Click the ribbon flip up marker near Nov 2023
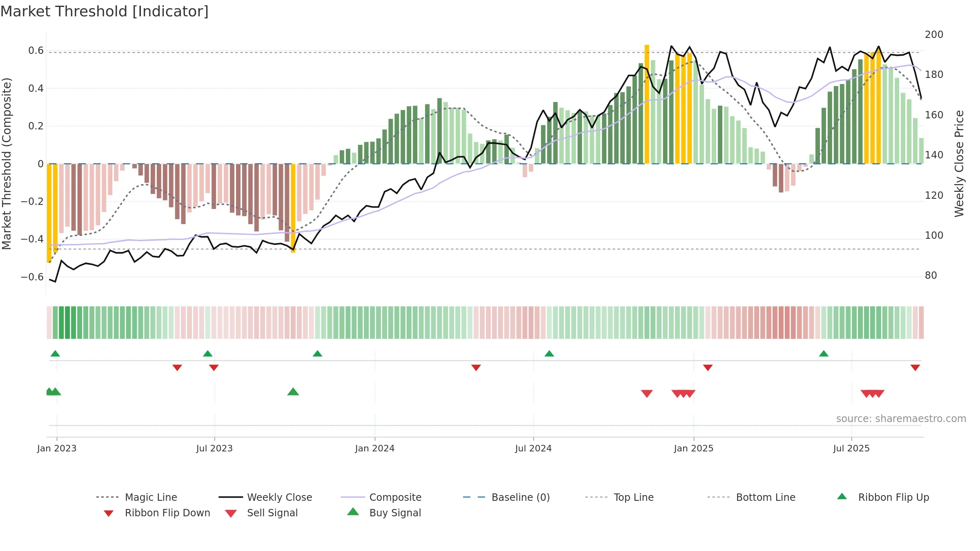 [x=317, y=353]
